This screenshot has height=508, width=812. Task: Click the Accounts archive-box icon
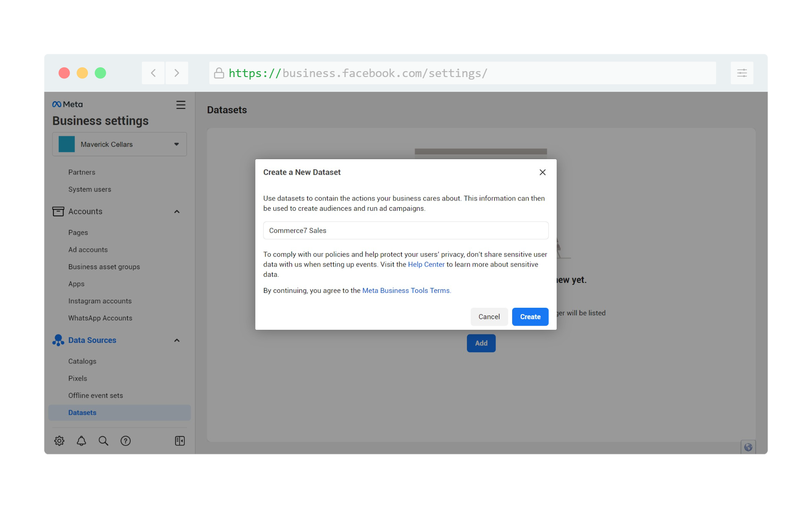[x=58, y=211]
